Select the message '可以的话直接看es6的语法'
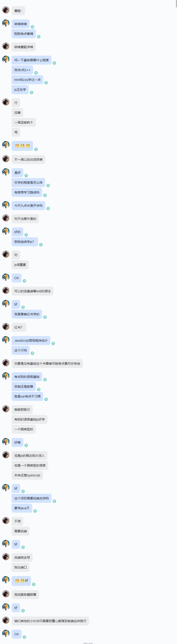Viewport: 177px width, 644px height. [32, 291]
